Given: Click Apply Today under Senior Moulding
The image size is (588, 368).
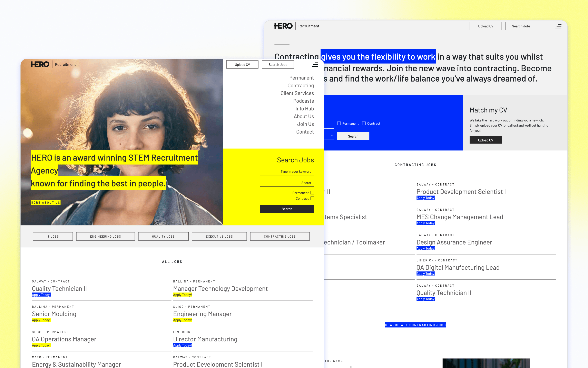Looking at the screenshot, I should [x=41, y=320].
